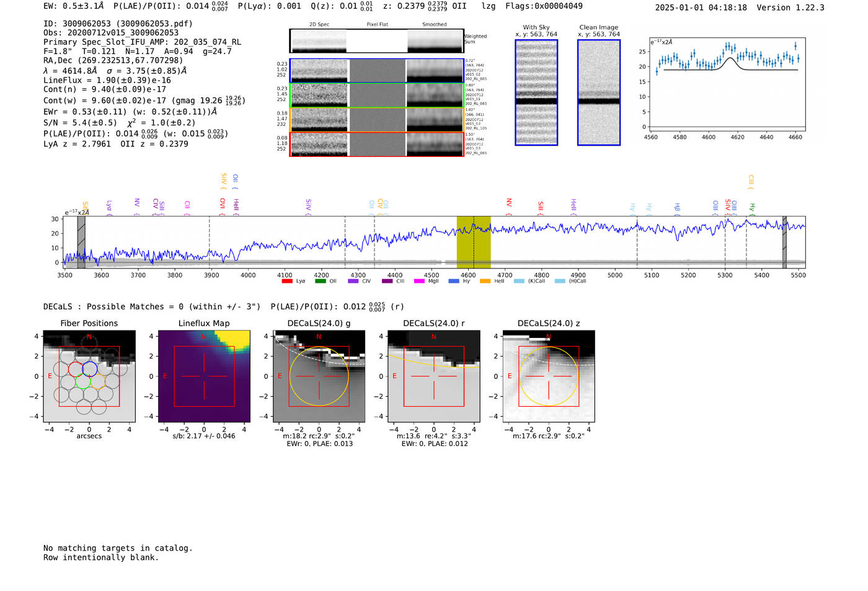The height and width of the screenshot is (591, 868).
Task: Click yellow bright corner in Lineflux Map
Action: (x=236, y=340)
